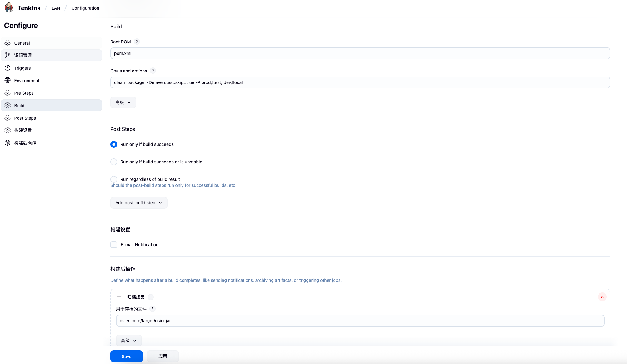Open the General section in sidebar

coord(22,43)
